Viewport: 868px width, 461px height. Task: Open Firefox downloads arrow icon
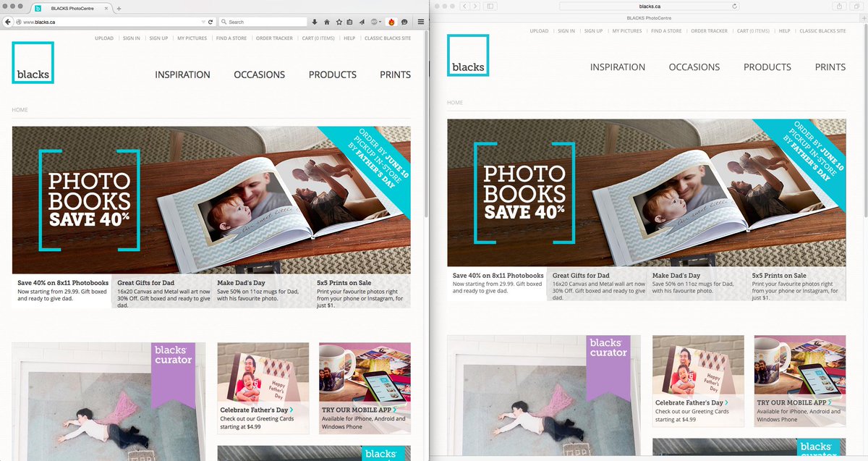click(315, 22)
